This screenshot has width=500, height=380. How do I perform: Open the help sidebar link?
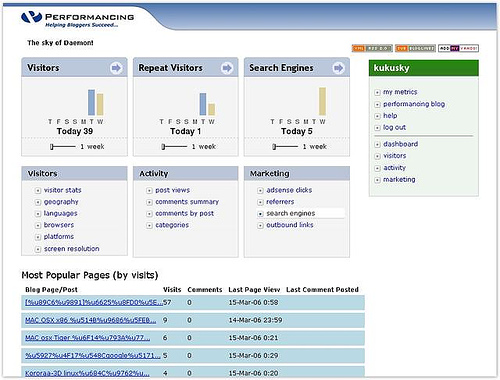coord(390,116)
